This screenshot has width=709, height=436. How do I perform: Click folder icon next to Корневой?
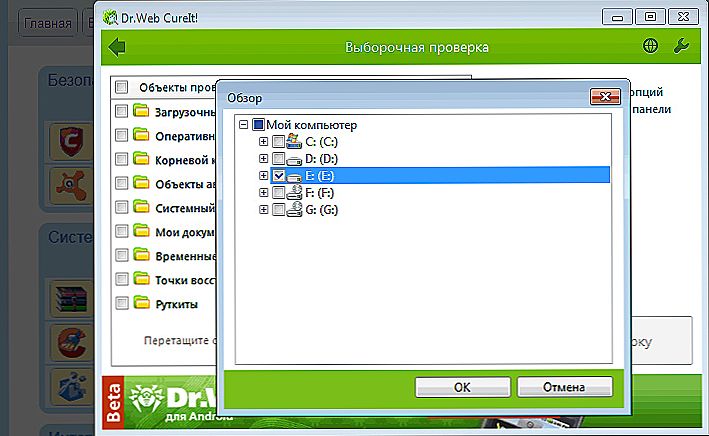(x=141, y=158)
